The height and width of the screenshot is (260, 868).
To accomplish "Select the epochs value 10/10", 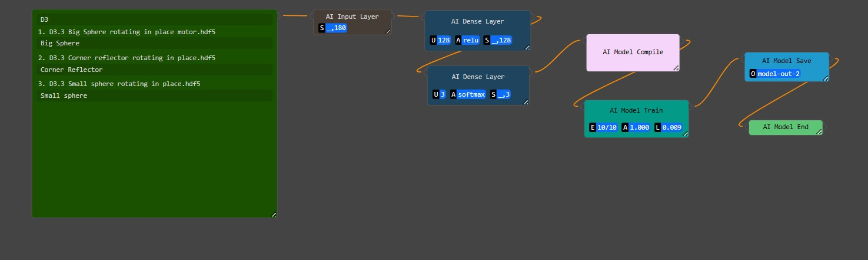I will 607,127.
